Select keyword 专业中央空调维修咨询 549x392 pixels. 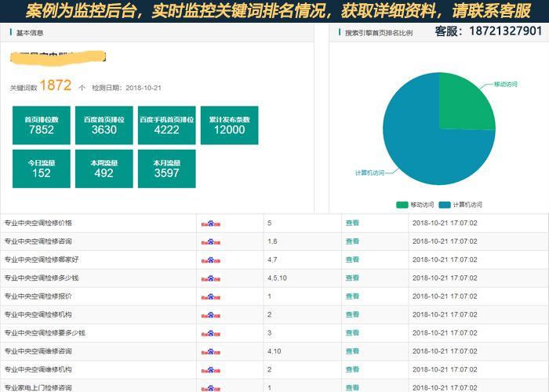click(x=38, y=351)
